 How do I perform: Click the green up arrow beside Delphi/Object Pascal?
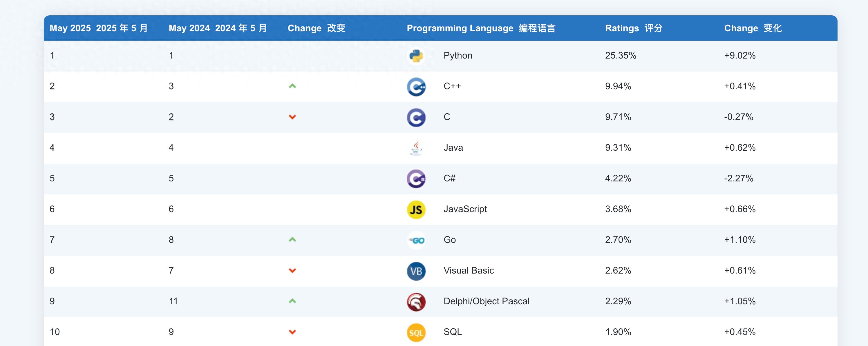pos(292,301)
